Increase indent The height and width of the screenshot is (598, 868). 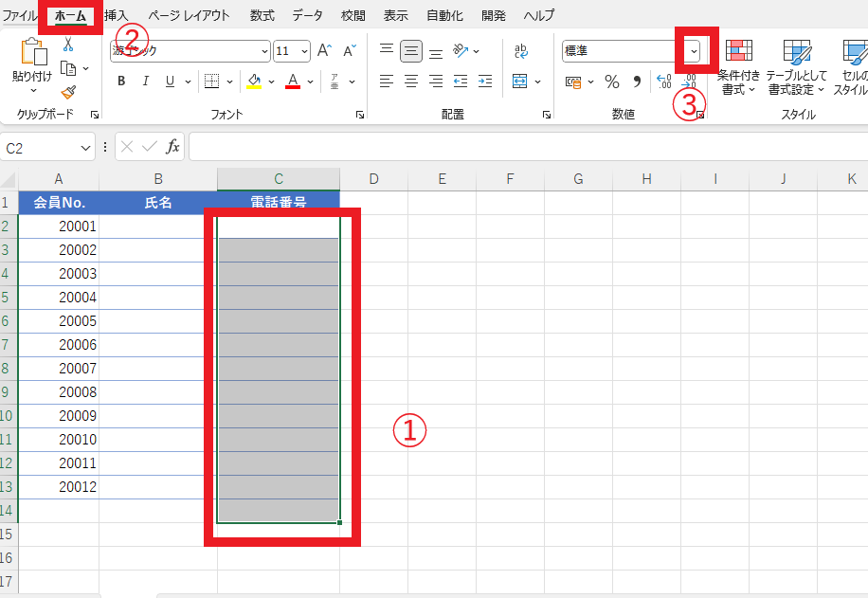[x=485, y=82]
